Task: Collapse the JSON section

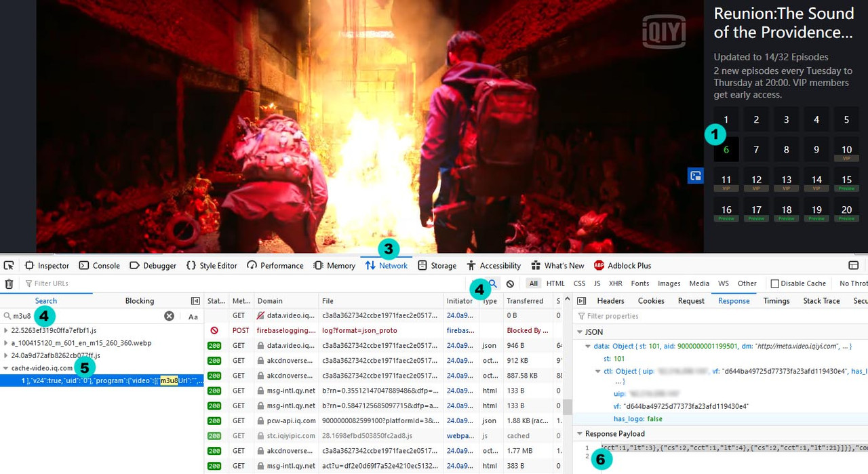Action: [580, 332]
